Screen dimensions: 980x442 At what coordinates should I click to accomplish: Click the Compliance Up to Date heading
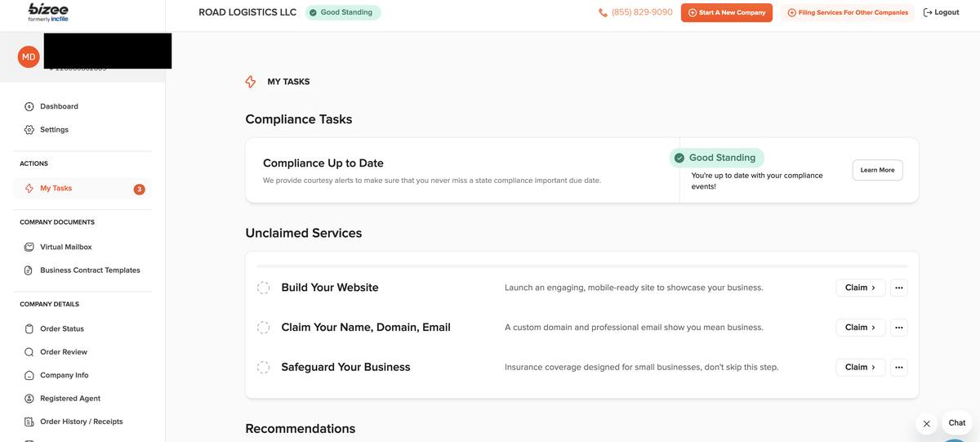pyautogui.click(x=323, y=163)
